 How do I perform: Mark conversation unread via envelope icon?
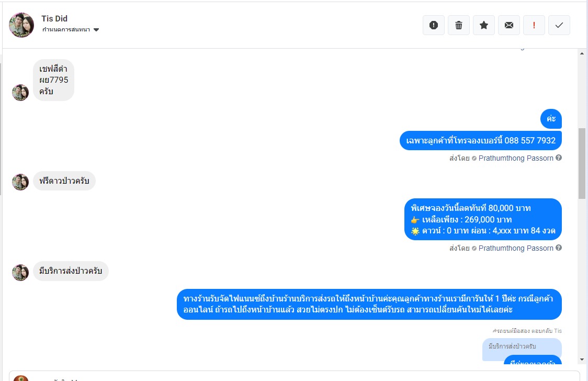click(x=509, y=25)
